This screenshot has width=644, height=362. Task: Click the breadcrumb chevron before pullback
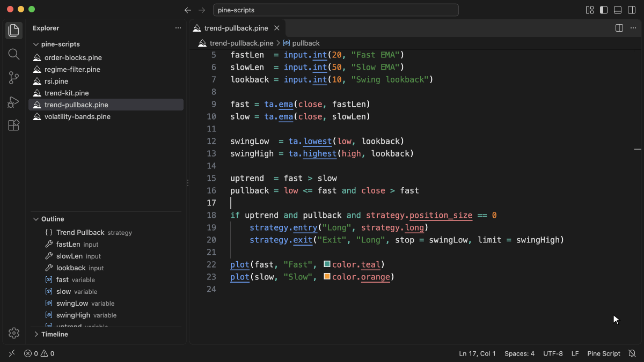[278, 43]
